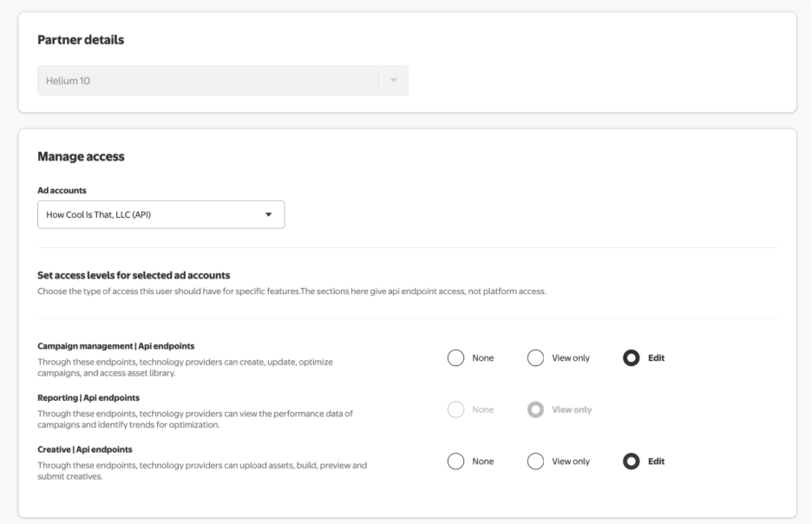Set Creative endpoints access to None
Screen dimensions: 812x524
pos(456,461)
